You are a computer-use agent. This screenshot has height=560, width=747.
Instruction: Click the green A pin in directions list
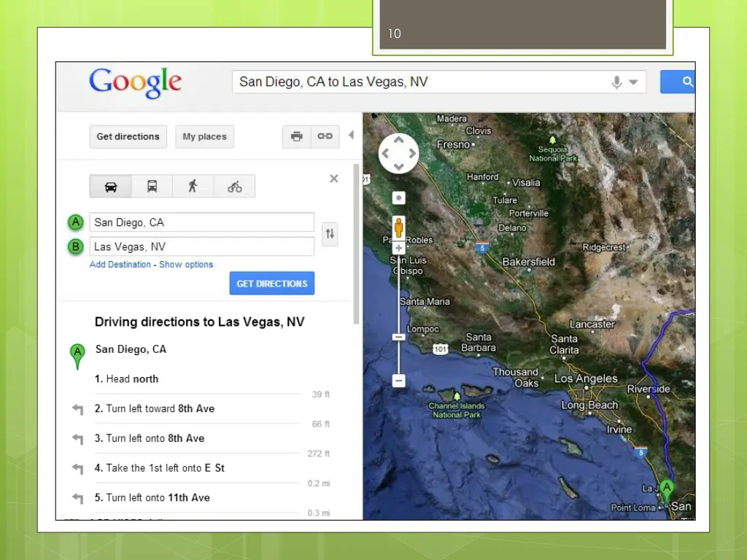pyautogui.click(x=77, y=356)
